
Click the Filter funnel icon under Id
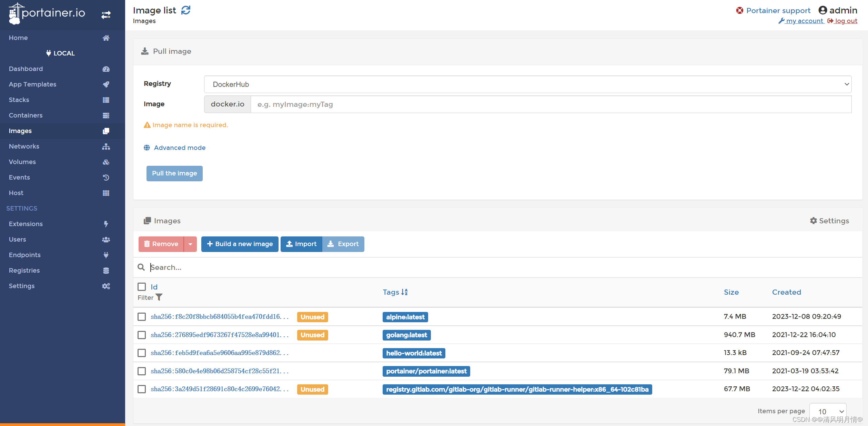click(x=159, y=297)
